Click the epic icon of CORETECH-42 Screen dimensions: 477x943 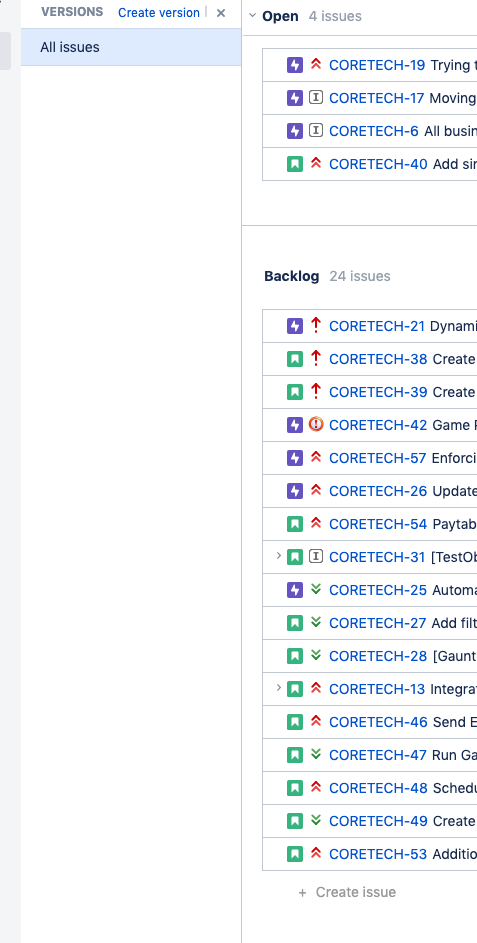(x=295, y=425)
